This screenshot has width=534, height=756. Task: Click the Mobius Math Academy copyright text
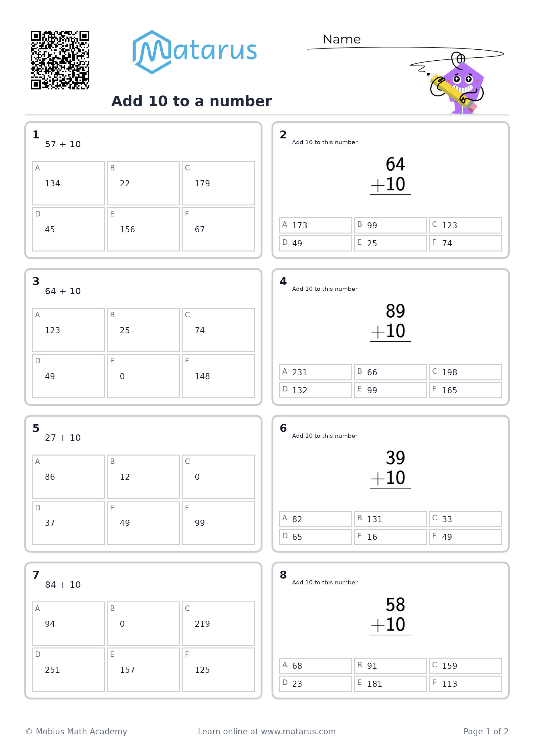77,732
